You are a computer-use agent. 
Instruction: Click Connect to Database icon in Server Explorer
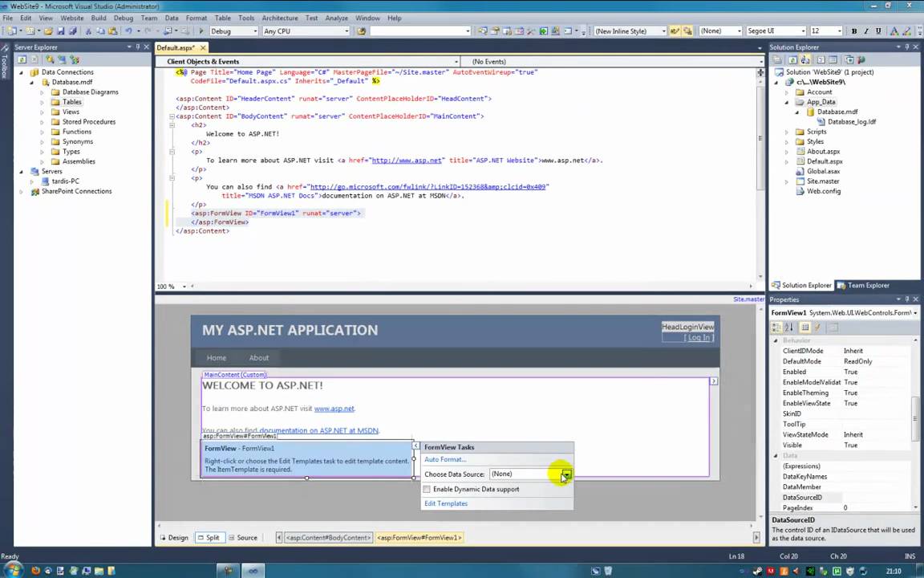pos(50,59)
